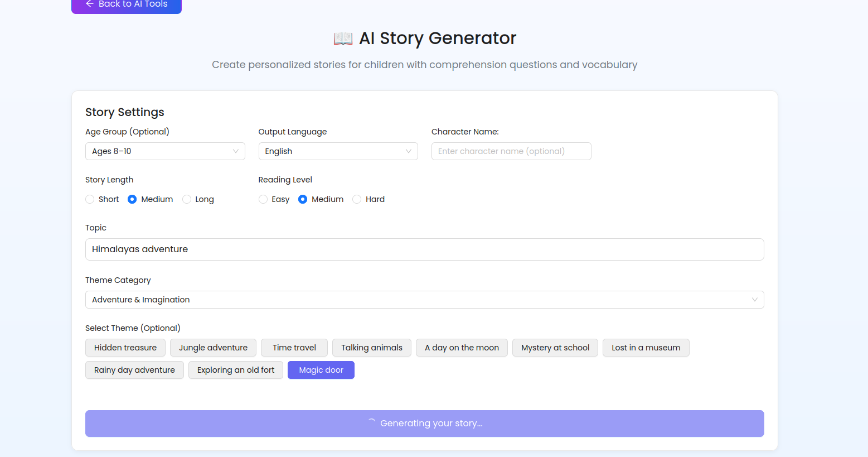Click the Generating your story button
Viewport: 868px width, 457px height.
(424, 424)
